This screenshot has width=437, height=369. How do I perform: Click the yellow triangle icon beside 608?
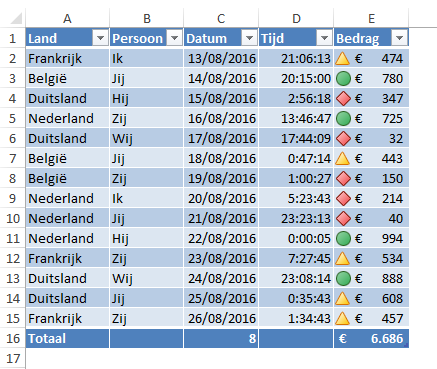(342, 298)
